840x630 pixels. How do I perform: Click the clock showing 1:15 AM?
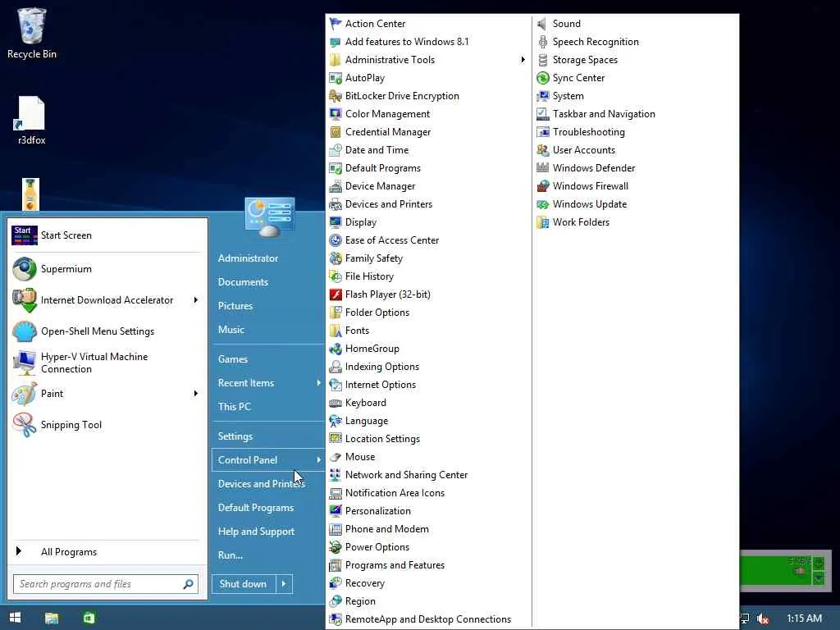coord(804,619)
